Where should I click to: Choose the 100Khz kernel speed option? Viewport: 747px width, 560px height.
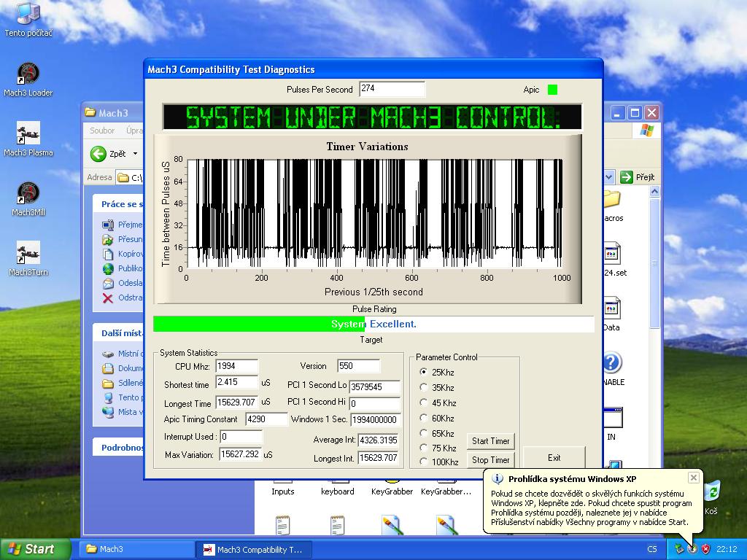pyautogui.click(x=424, y=462)
